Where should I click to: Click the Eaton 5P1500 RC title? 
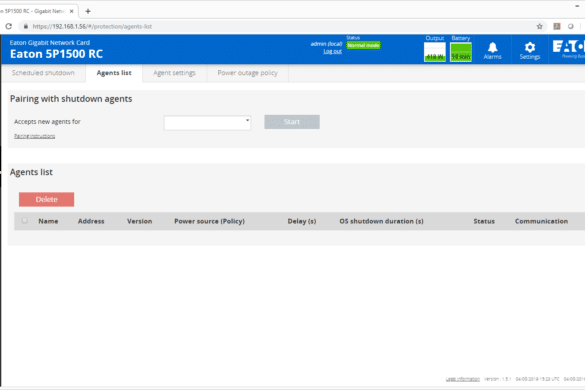[x=56, y=54]
